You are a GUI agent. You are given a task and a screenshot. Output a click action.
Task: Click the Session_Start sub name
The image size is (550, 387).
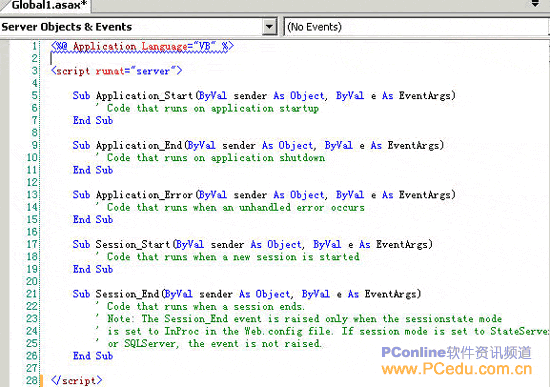133,244
